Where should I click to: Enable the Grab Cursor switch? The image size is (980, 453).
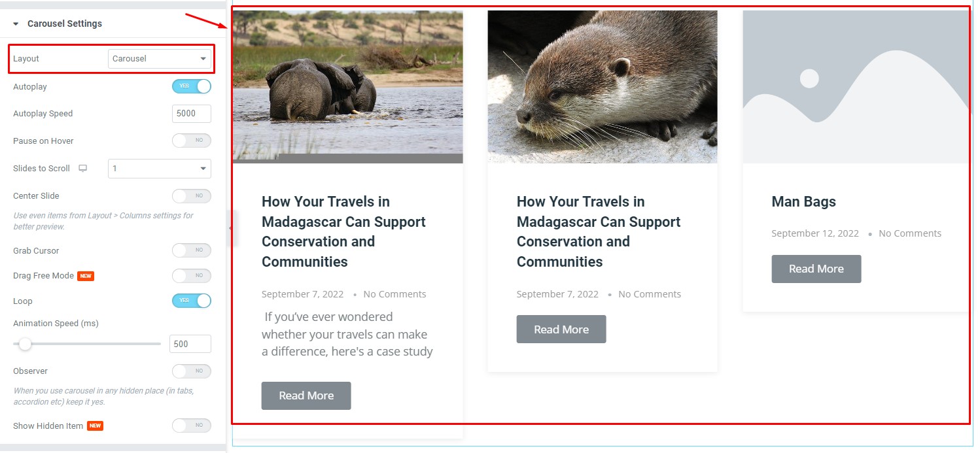tap(192, 250)
